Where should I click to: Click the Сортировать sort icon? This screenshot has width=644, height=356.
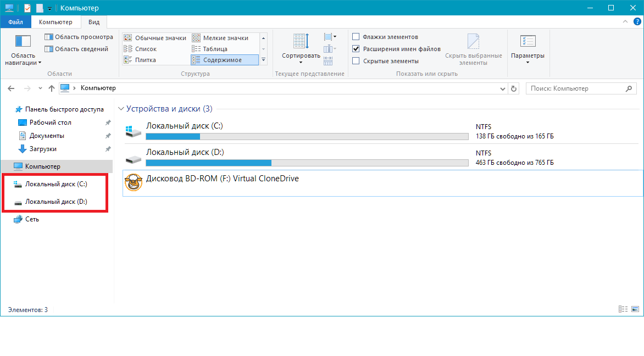click(x=301, y=42)
